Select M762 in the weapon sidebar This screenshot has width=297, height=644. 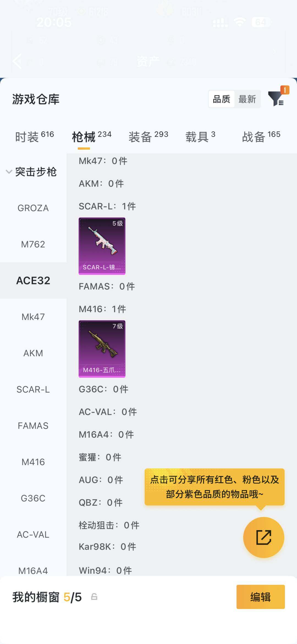(x=33, y=244)
